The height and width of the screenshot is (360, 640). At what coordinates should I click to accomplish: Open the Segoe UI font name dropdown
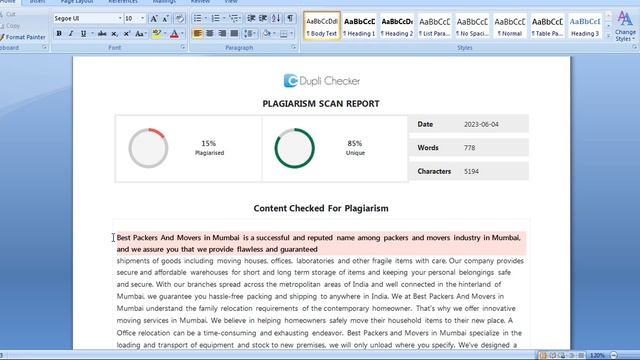point(120,18)
